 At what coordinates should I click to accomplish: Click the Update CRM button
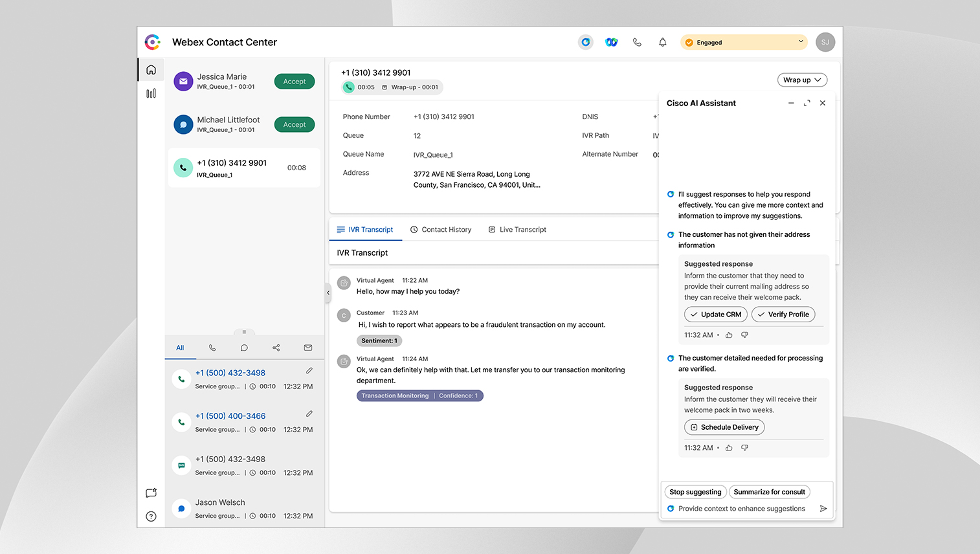(716, 315)
